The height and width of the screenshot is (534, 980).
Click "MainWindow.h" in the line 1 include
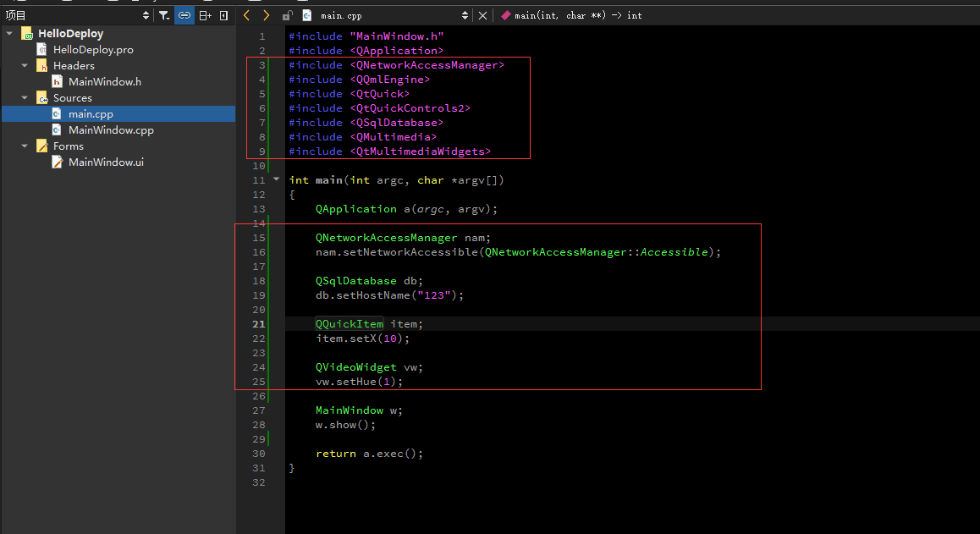(396, 36)
